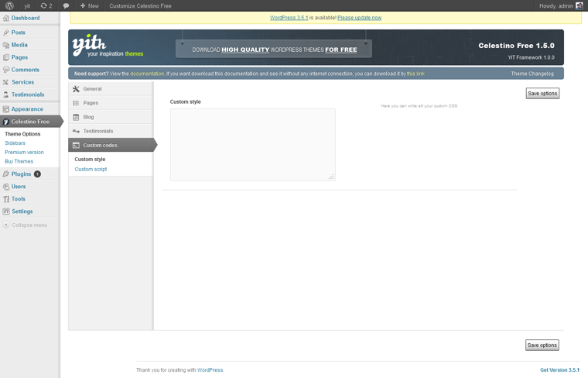Click the Collapse menu arrow icon
This screenshot has width=588, height=378.
[x=6, y=225]
